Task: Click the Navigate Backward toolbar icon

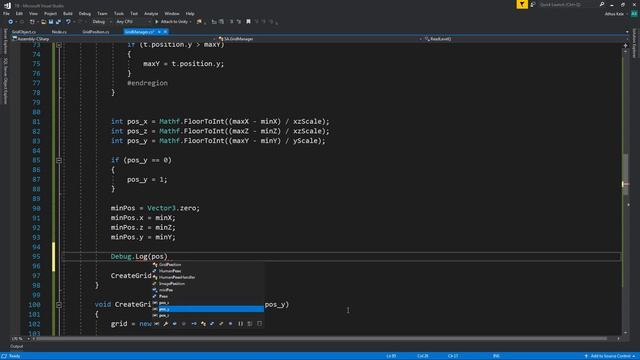Action: click(11, 22)
